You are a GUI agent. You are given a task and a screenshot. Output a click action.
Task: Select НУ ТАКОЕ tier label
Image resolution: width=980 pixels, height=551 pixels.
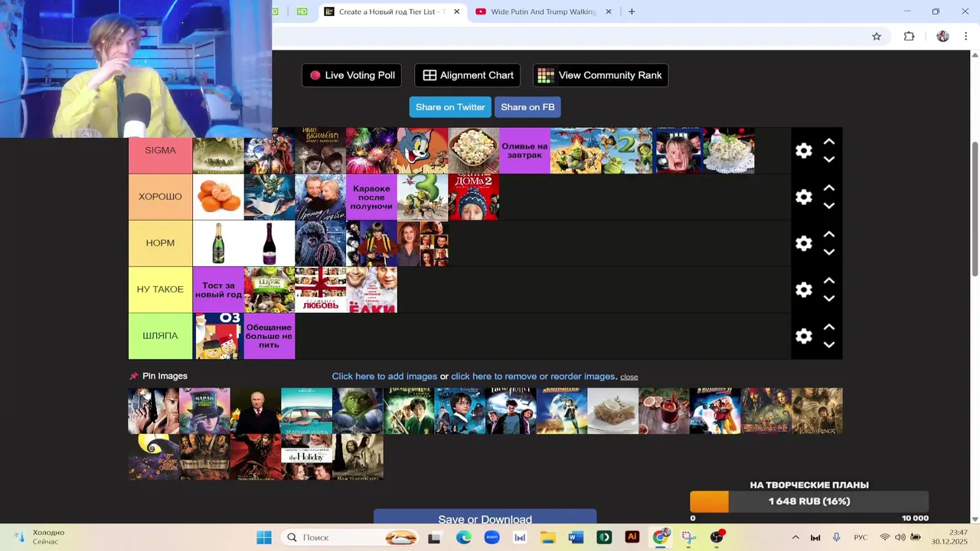coord(160,289)
